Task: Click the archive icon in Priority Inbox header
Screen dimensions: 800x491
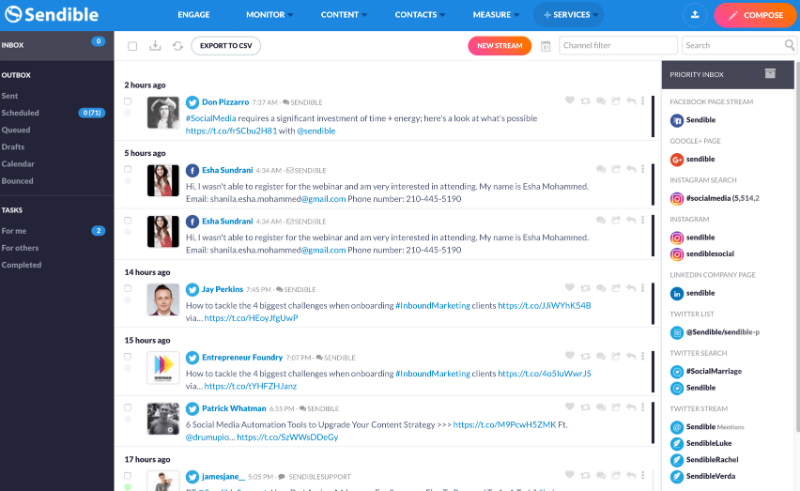Action: coord(770,73)
